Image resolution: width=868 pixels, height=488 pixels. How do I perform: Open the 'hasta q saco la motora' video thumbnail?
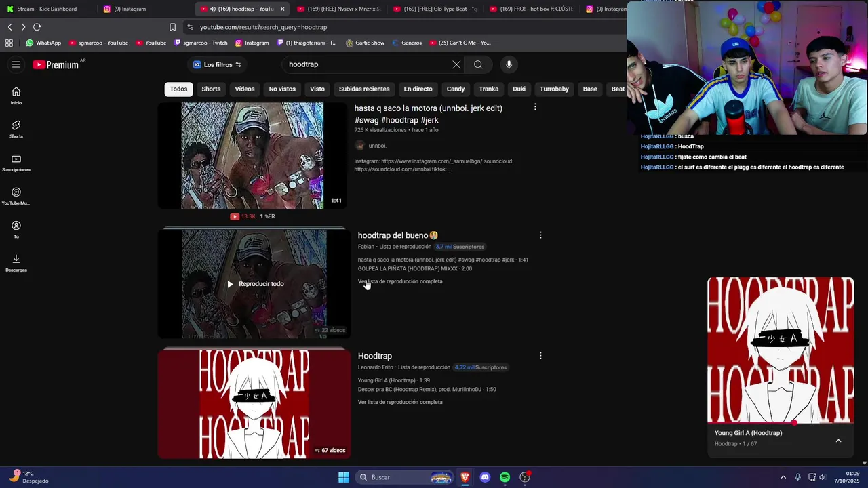point(252,155)
